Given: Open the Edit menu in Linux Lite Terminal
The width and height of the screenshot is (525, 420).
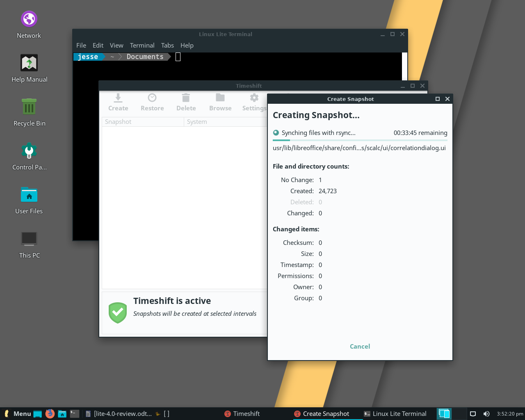Looking at the screenshot, I should tap(98, 46).
